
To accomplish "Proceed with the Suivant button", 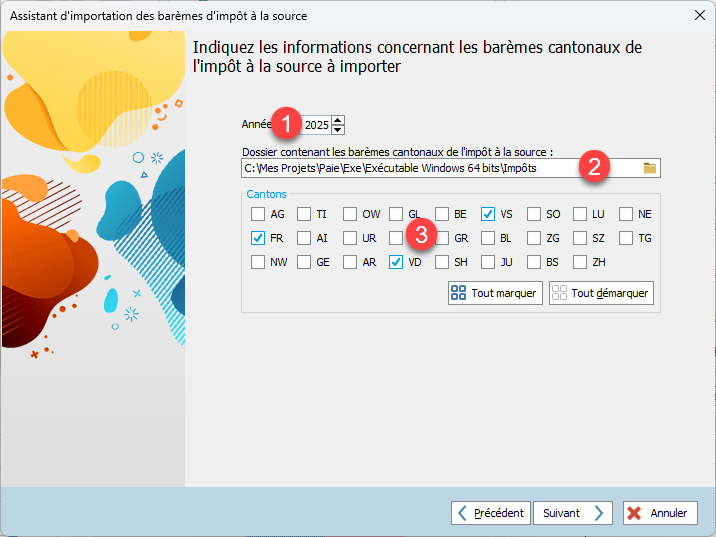I will (x=573, y=513).
